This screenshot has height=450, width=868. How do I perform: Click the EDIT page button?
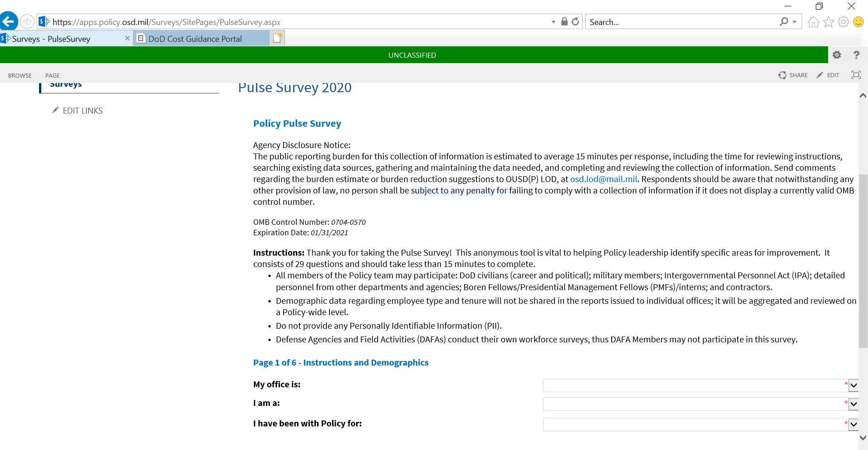[828, 75]
